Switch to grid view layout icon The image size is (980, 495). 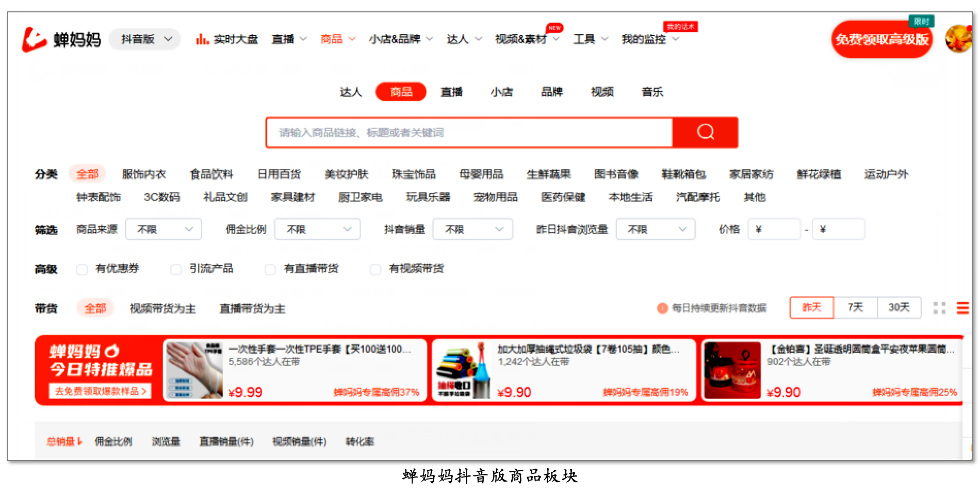coord(939,308)
